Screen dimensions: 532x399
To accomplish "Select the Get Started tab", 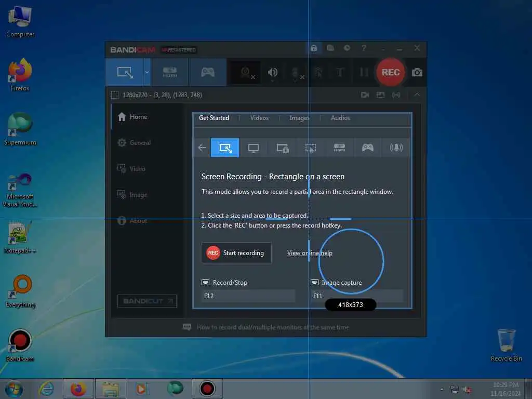I will point(214,118).
